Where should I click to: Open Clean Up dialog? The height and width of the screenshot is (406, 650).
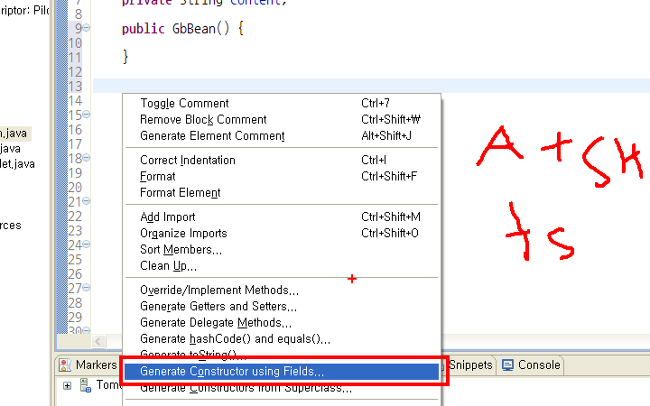(282, 266)
